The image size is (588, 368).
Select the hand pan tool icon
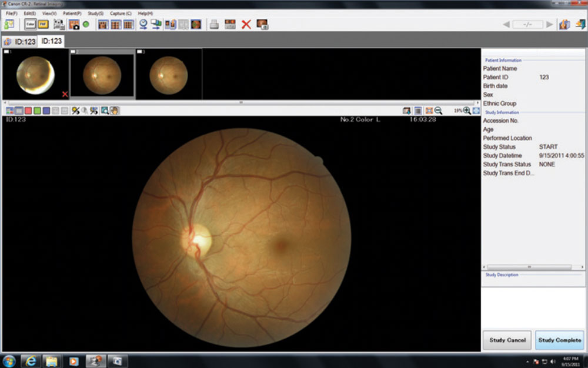(x=114, y=111)
